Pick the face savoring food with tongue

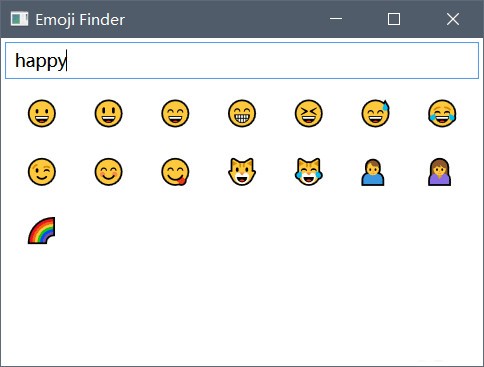(175, 172)
